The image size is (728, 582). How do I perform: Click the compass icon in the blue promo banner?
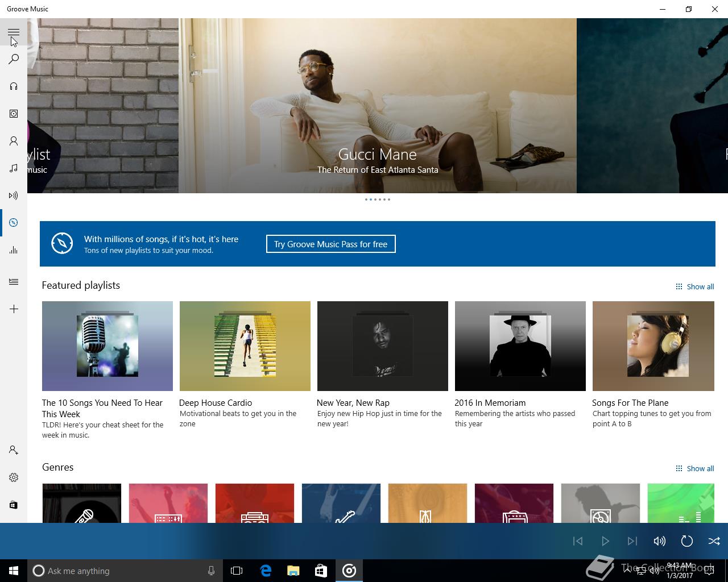point(62,243)
